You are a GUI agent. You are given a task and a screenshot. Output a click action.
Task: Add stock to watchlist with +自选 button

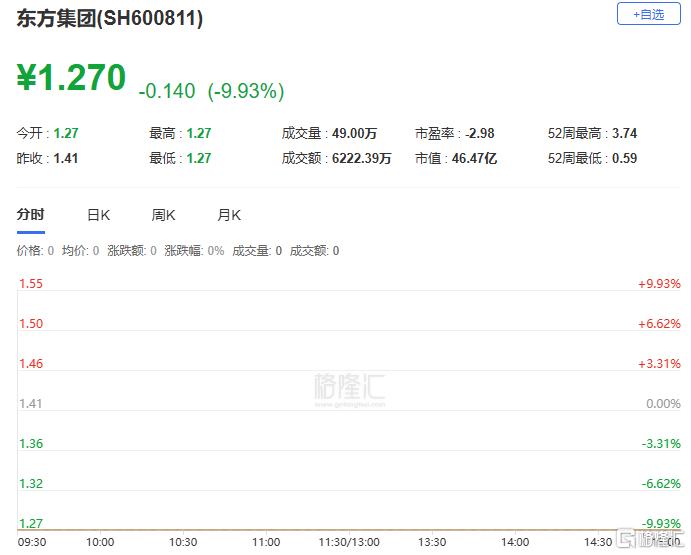(648, 14)
